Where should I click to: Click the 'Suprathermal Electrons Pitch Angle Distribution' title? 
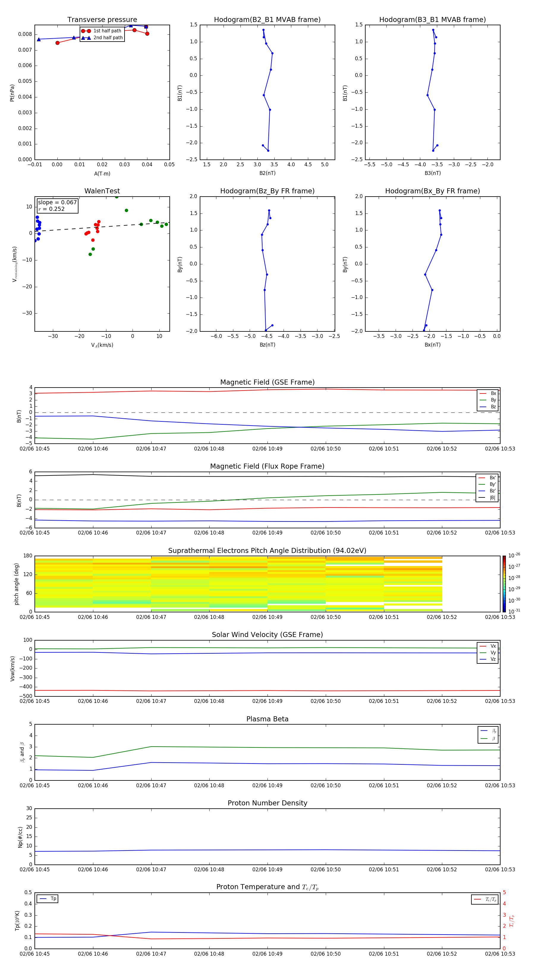pos(267,551)
